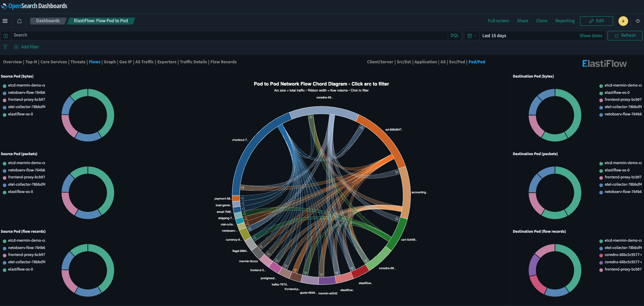Select the Client/Server tab
The height and width of the screenshot is (306, 644).
pyautogui.click(x=380, y=62)
